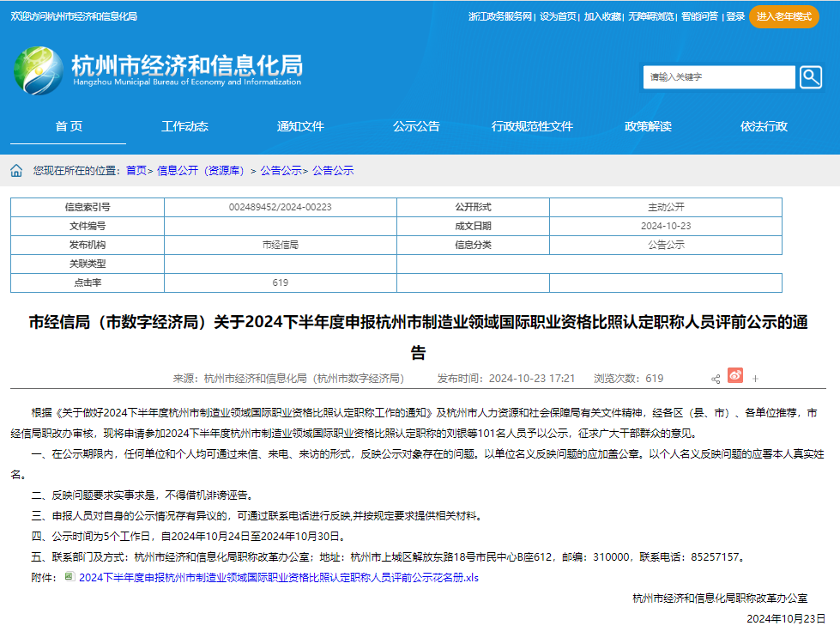
Task: Click the share icon below the article title
Action: pyautogui.click(x=716, y=378)
